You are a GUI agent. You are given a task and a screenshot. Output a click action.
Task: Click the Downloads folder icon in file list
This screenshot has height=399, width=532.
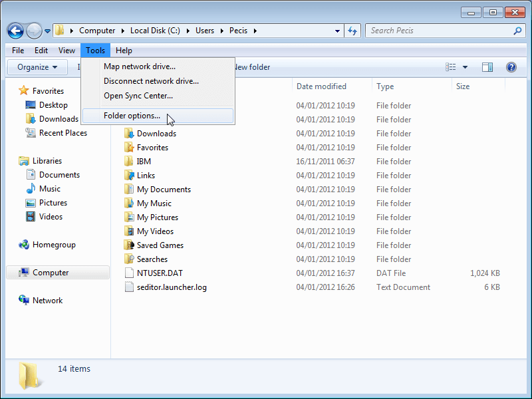129,134
